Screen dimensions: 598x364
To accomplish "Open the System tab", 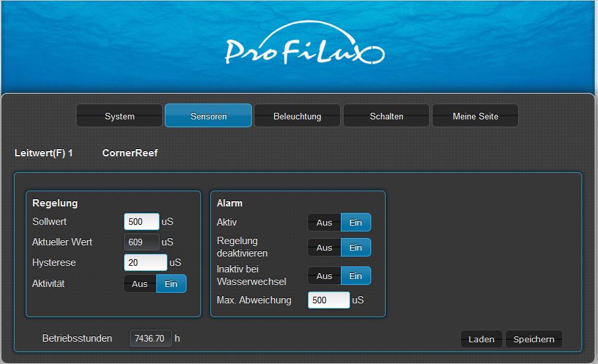I will 119,116.
